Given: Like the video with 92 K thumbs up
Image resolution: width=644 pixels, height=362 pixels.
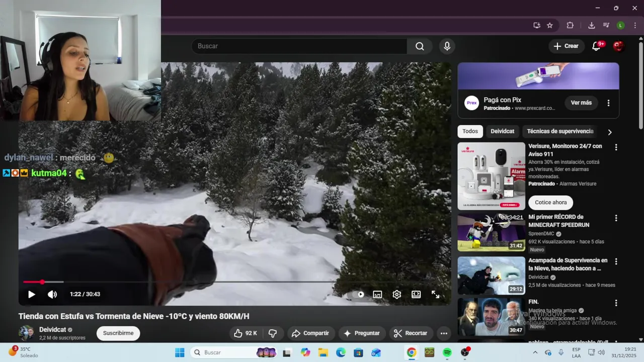Looking at the screenshot, I should click(246, 333).
